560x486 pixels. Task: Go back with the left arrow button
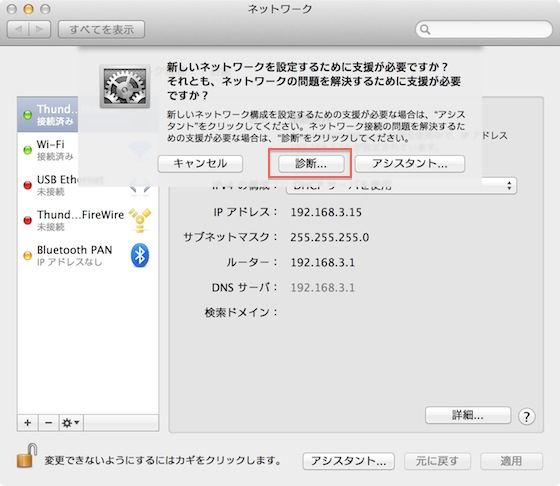18,29
